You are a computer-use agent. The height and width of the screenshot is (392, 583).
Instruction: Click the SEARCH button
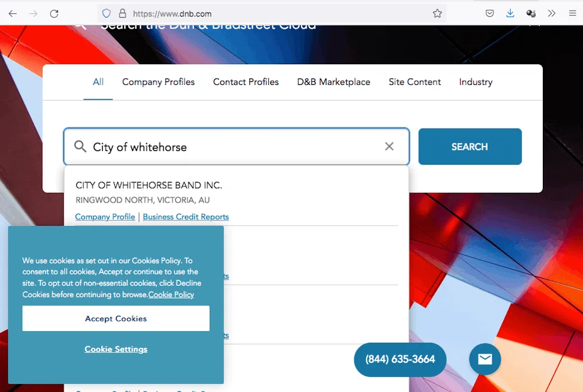pyautogui.click(x=470, y=146)
